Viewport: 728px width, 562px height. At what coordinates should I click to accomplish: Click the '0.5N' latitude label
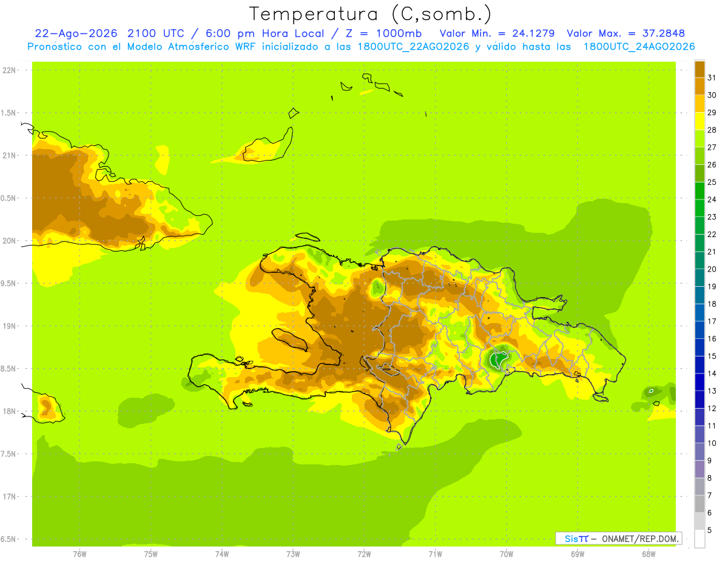(8, 198)
